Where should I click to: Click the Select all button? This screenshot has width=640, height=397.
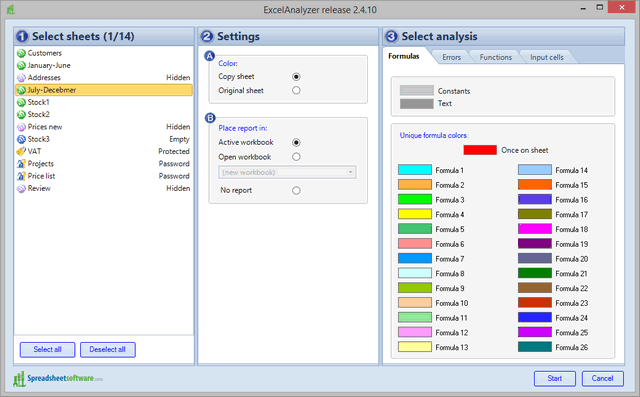[47, 350]
